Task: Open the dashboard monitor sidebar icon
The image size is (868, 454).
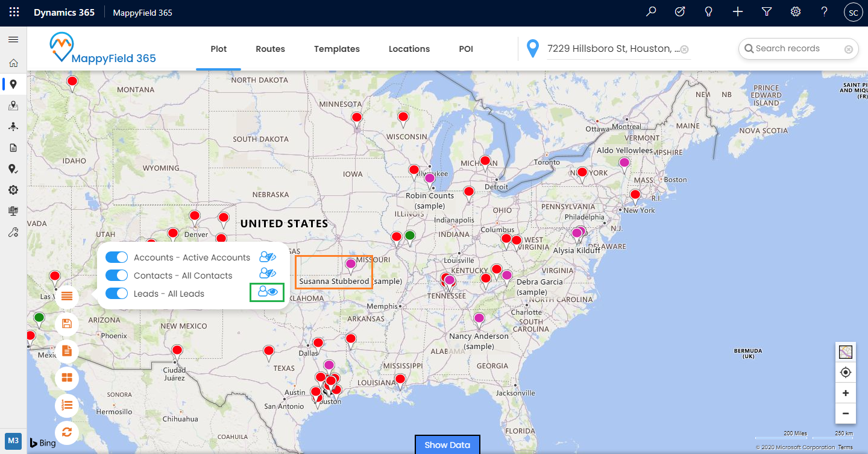Action: point(13,211)
